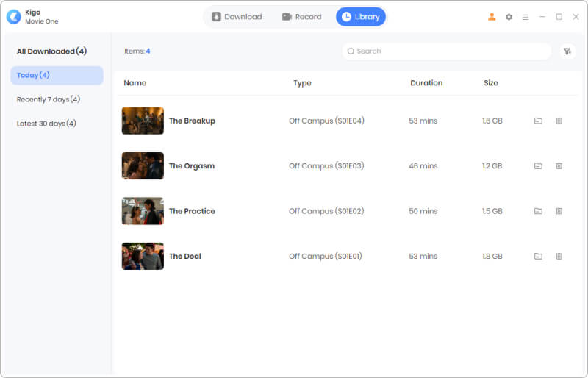The image size is (588, 378).
Task: Click 'Off Campus (S01E02)' type text
Action: point(326,211)
